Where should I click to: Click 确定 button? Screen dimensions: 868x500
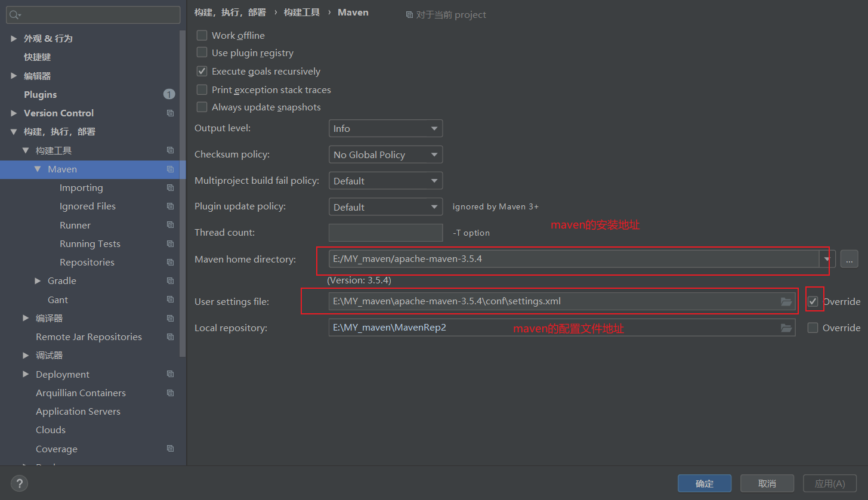coord(705,483)
